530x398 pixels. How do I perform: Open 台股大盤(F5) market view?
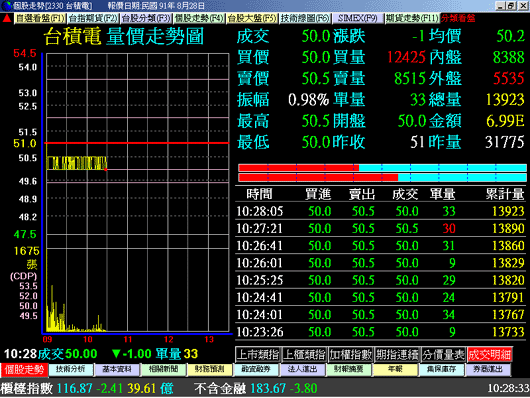tap(251, 18)
